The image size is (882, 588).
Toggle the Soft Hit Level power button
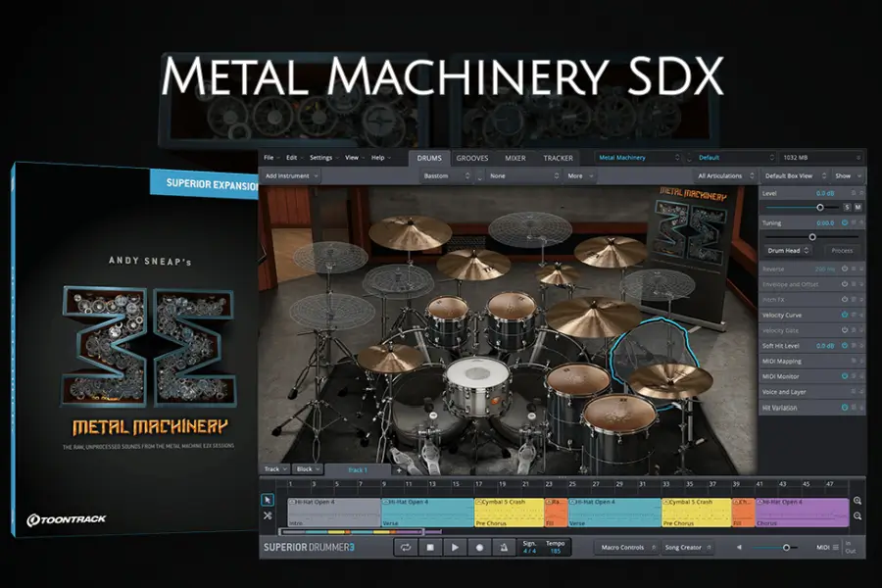[845, 346]
